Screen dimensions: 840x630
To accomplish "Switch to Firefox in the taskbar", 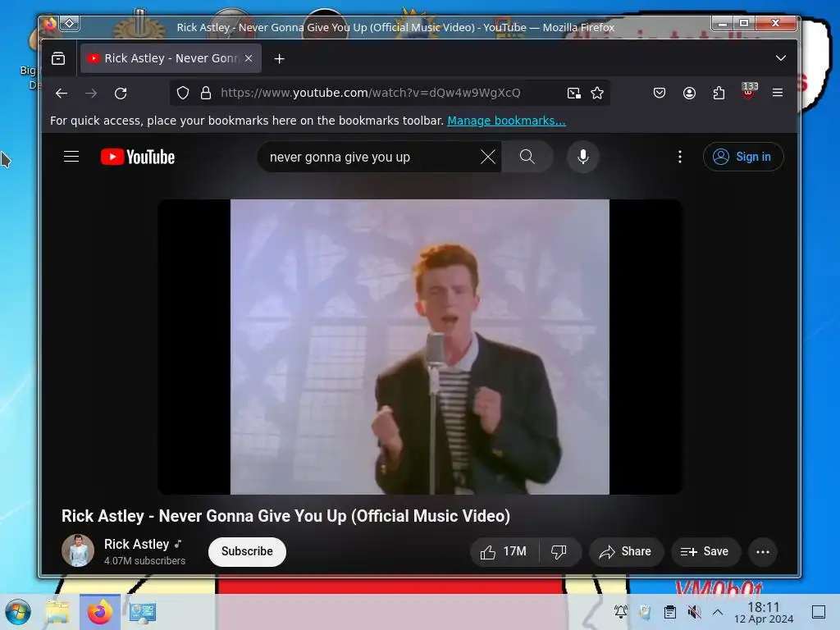I will tap(99, 612).
